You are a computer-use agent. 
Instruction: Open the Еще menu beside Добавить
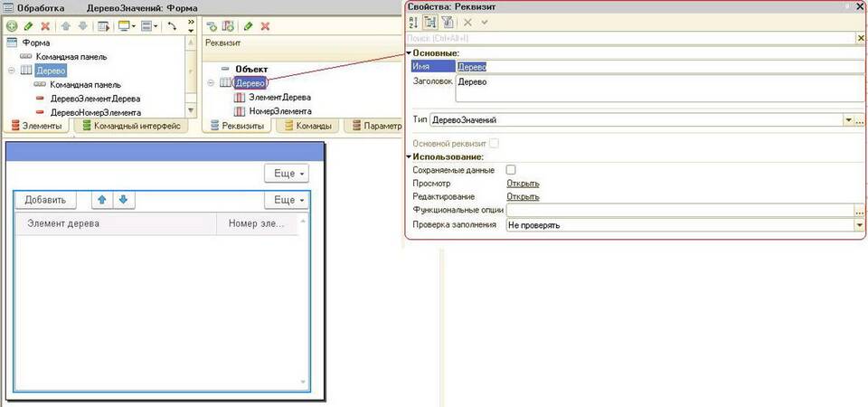[287, 200]
